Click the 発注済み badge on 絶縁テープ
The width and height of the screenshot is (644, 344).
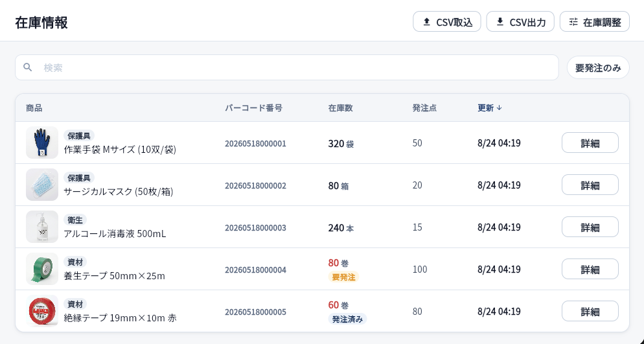click(347, 319)
